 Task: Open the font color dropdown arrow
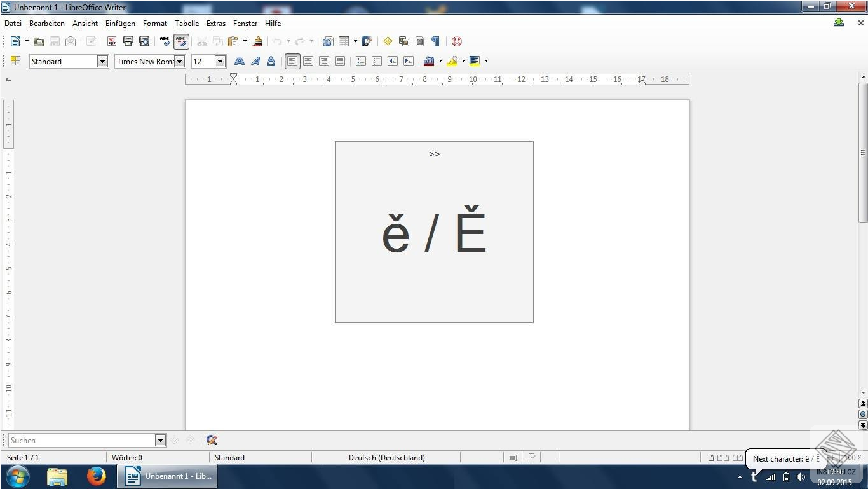[440, 61]
